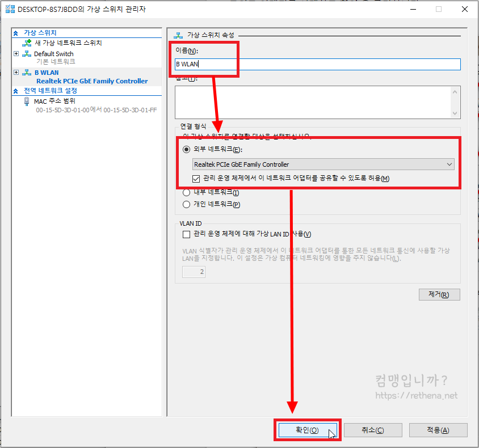Enable the VLAN ID checkbox
Viewport: 479px width, 448px height.
pyautogui.click(x=186, y=234)
